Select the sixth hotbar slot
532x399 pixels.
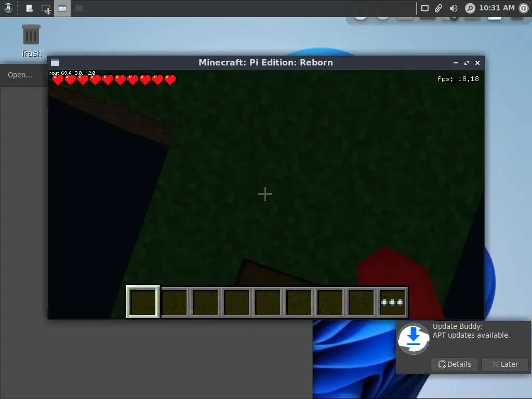(299, 302)
